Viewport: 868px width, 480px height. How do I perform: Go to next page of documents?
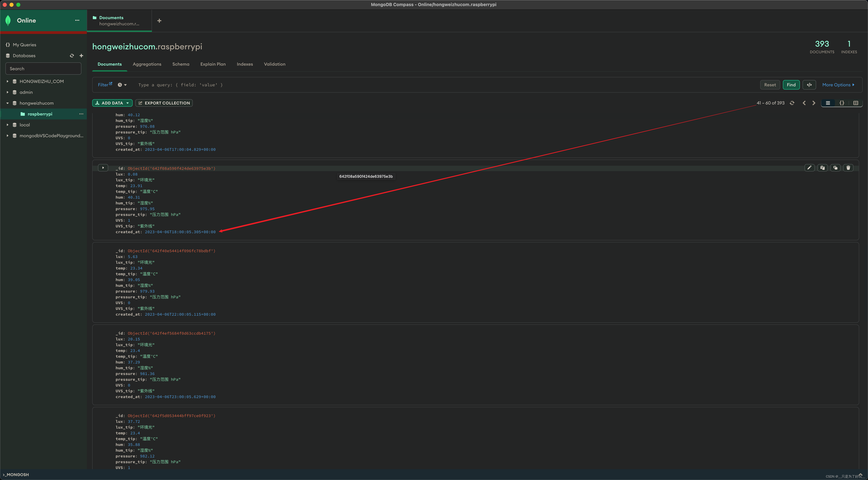pos(814,103)
